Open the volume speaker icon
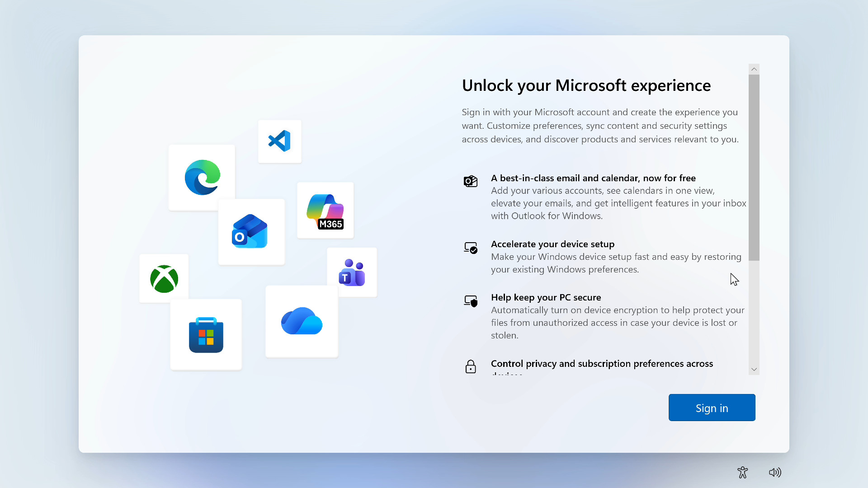Viewport: 868px width, 488px height. (x=775, y=472)
